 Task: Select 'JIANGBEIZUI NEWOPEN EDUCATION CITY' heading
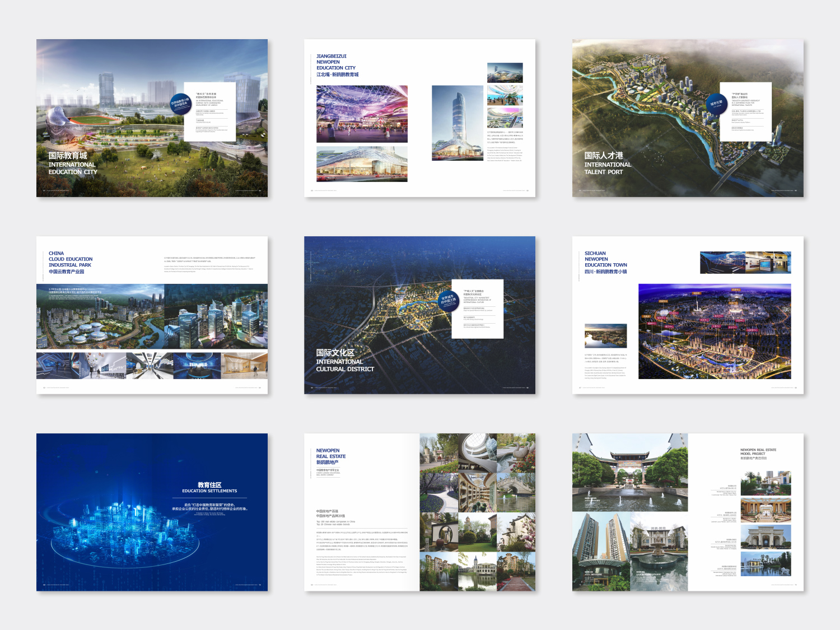(336, 62)
